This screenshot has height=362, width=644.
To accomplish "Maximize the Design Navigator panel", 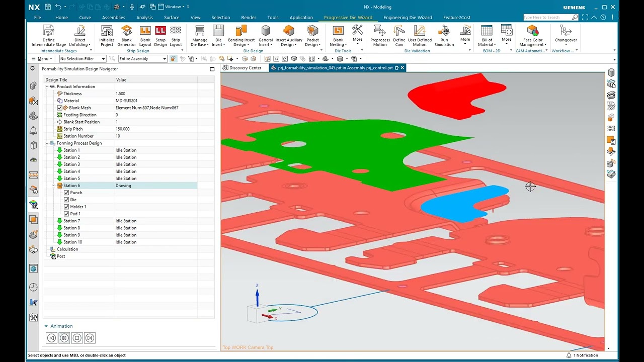I will [212, 69].
